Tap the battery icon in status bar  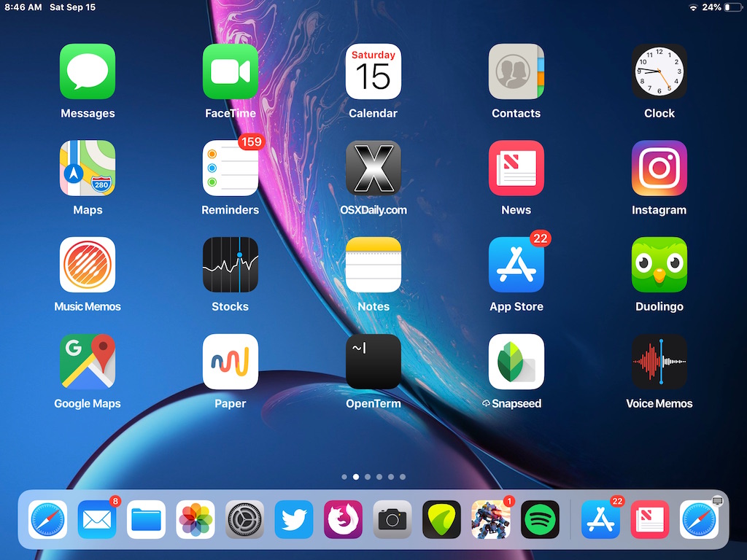[734, 7]
